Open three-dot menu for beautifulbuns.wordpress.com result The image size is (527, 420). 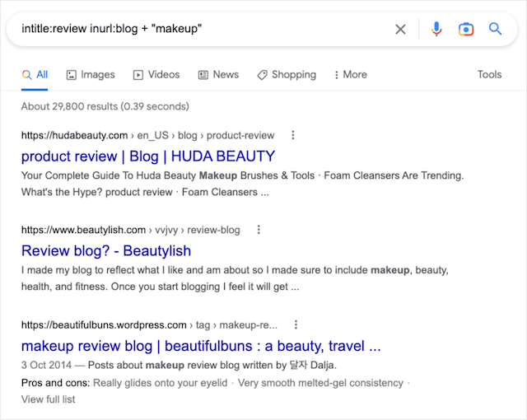point(296,324)
